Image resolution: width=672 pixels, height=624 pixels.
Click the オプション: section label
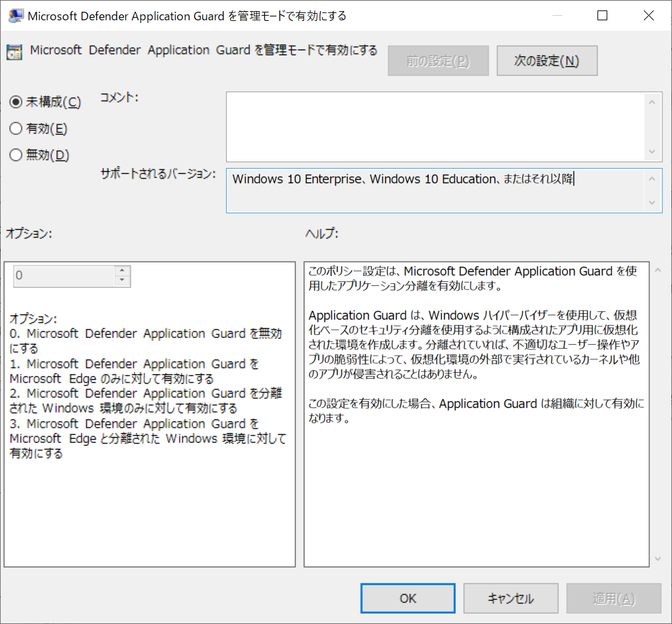[x=29, y=234]
